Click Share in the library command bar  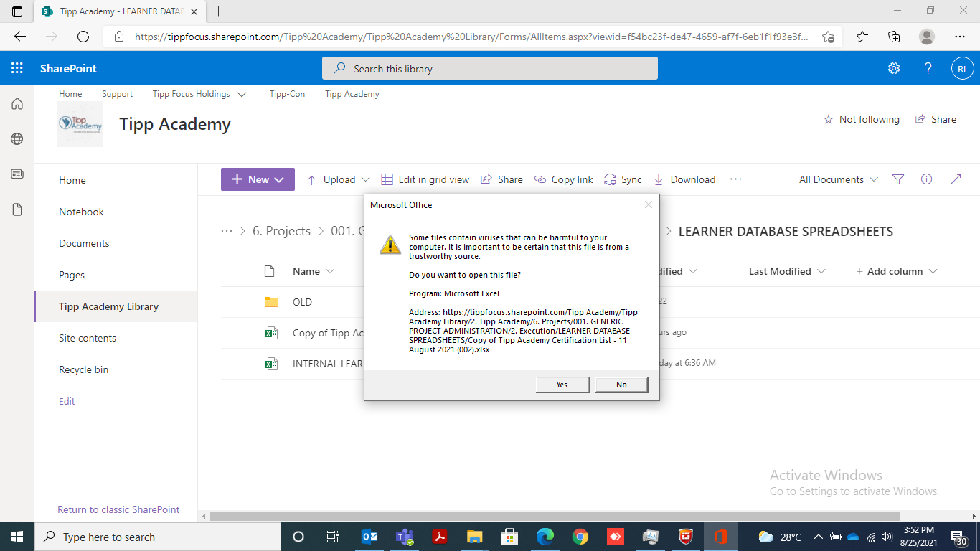pos(501,179)
